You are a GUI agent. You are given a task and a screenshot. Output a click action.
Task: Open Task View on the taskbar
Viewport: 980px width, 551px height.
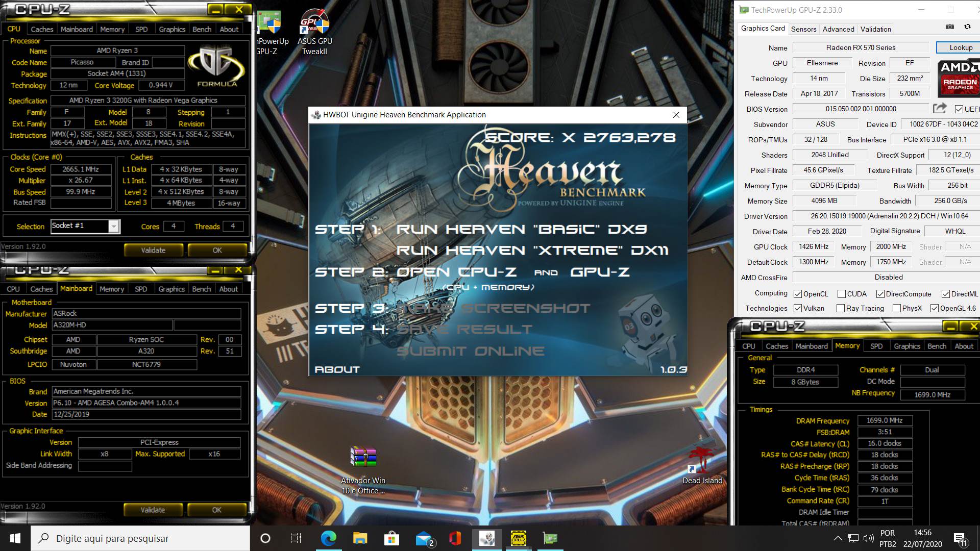(296, 538)
